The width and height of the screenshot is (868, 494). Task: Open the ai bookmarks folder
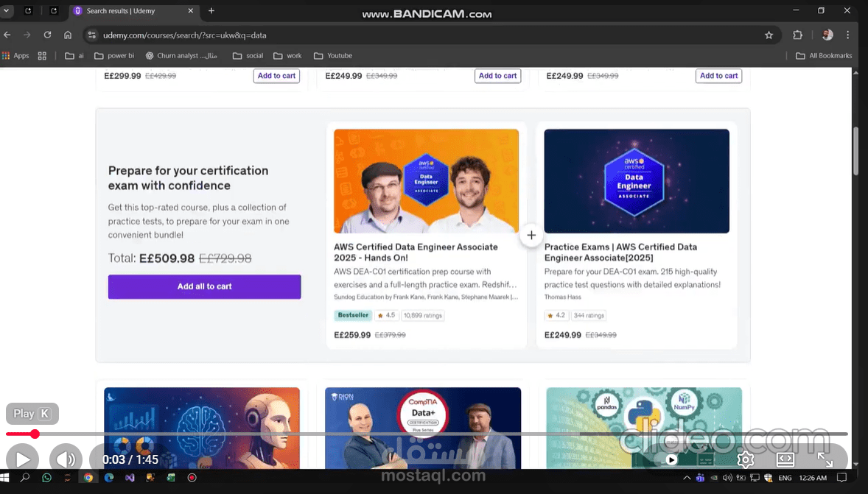pyautogui.click(x=74, y=55)
